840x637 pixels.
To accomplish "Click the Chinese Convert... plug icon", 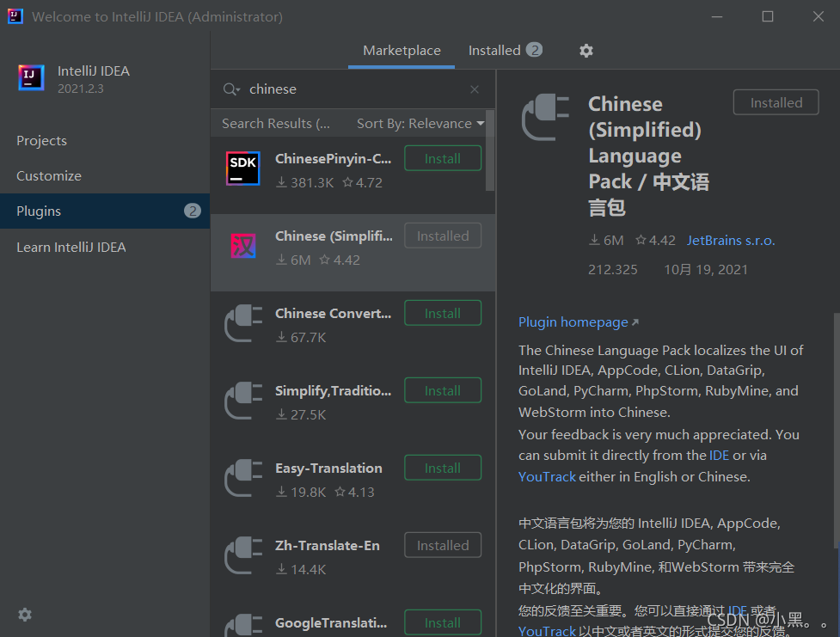I will (243, 323).
